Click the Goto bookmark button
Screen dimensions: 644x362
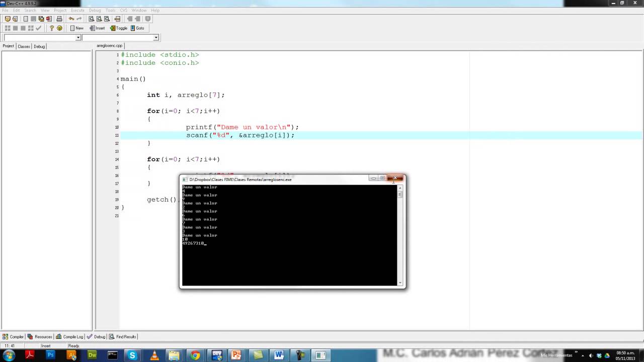point(137,28)
